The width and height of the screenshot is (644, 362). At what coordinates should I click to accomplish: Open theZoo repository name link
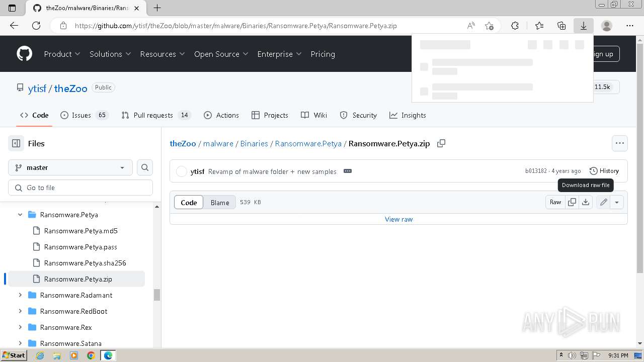click(70, 88)
